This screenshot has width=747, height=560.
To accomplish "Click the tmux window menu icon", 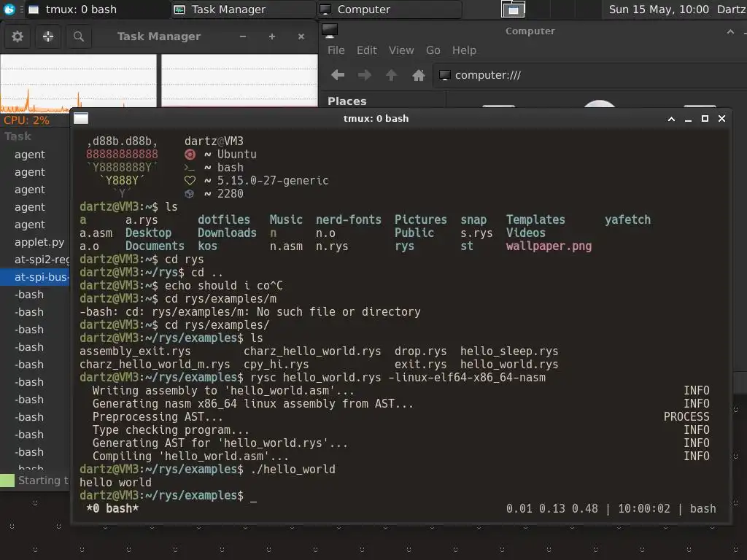I will tap(81, 118).
